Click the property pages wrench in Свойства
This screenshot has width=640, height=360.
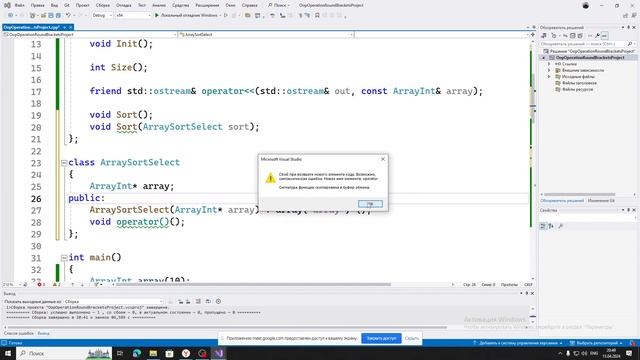click(x=560, y=226)
